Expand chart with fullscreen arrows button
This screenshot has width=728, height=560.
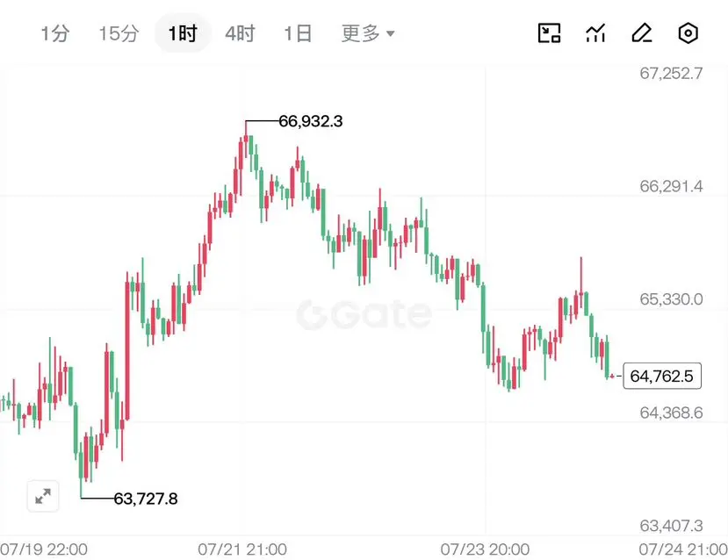click(x=43, y=497)
